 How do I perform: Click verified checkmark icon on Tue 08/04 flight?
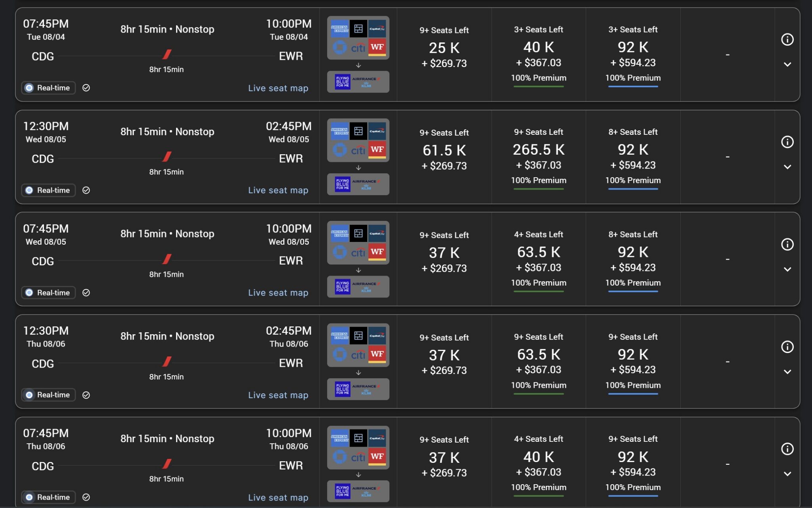(86, 88)
